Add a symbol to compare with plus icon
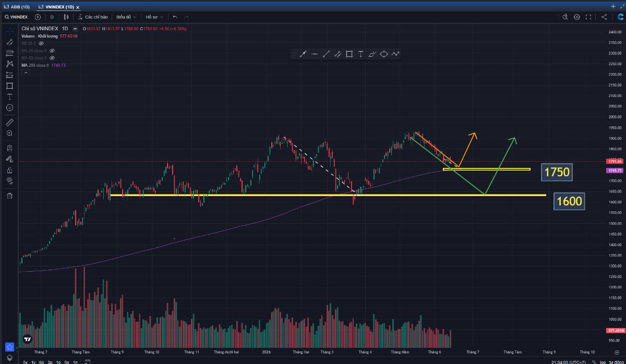Viewport: 626px width, 364px height. (x=38, y=17)
